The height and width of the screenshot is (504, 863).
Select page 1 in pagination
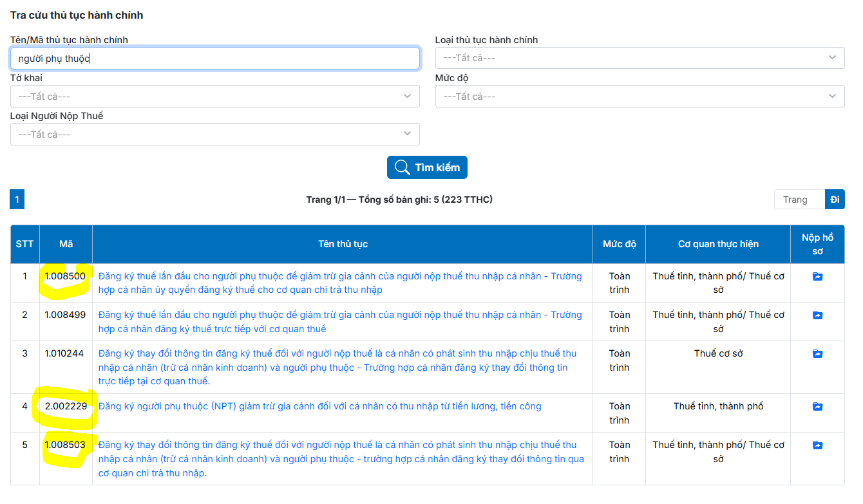17,200
